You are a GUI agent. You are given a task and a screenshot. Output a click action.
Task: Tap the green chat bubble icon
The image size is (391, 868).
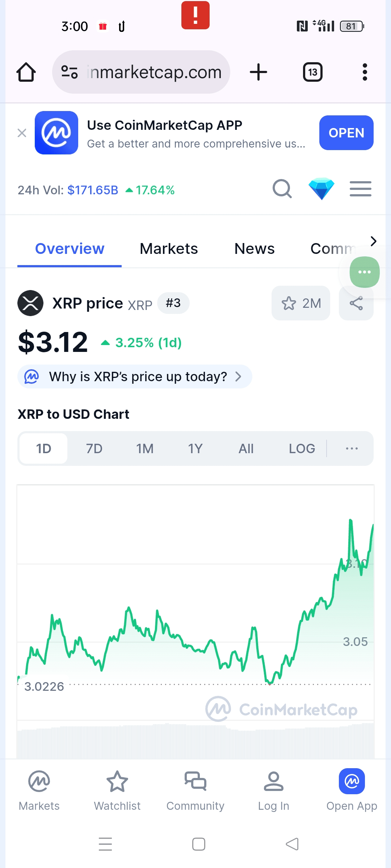click(x=364, y=272)
